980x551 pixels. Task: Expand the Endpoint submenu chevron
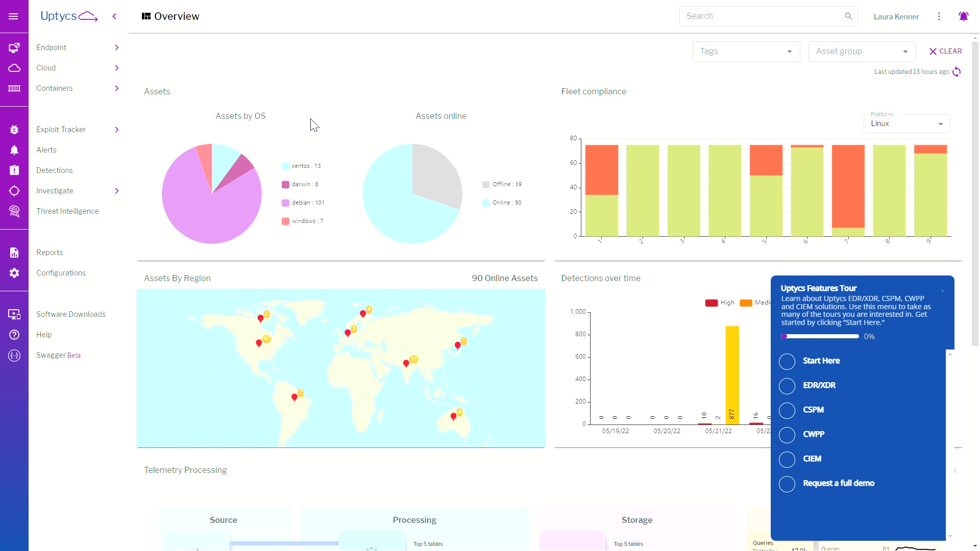click(117, 47)
